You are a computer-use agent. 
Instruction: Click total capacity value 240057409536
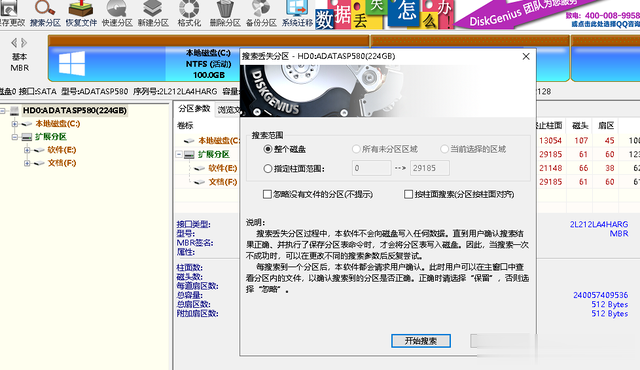coord(600,295)
